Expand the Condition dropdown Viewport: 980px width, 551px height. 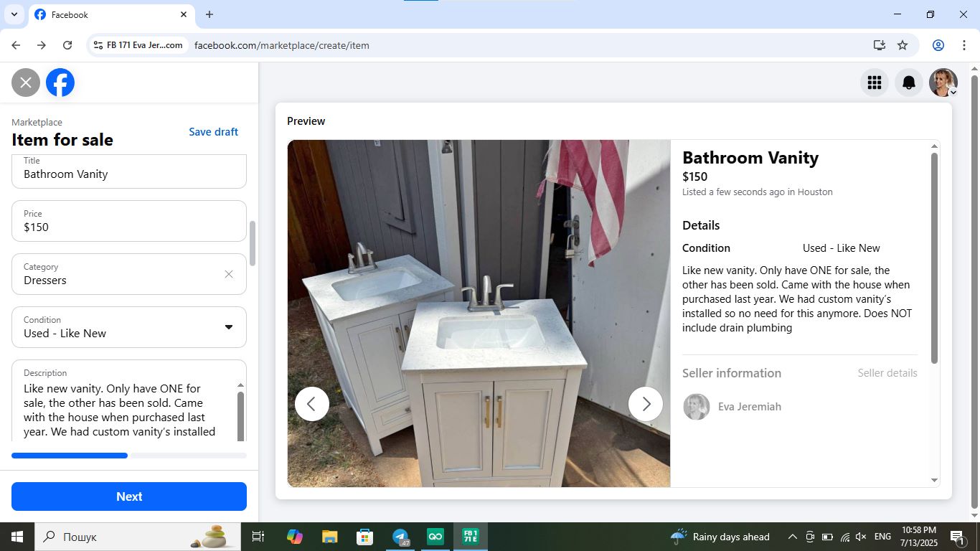tap(229, 327)
